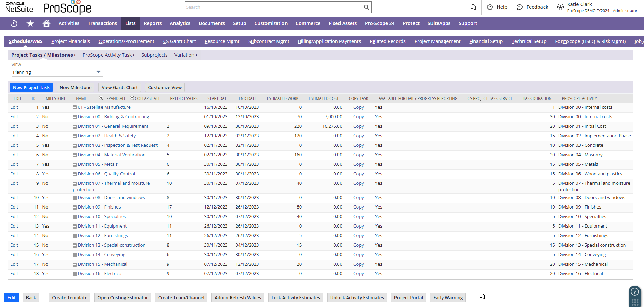Viewport: 644px width, 307px height.
Task: Open the floating info bubble at bottom right
Action: tap(634, 291)
